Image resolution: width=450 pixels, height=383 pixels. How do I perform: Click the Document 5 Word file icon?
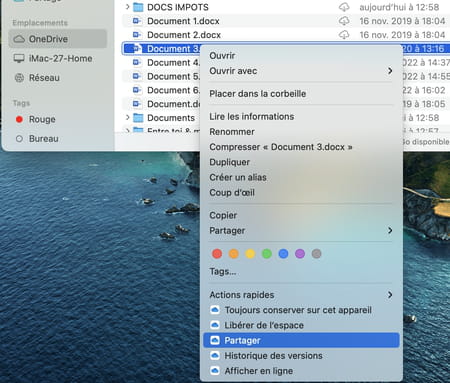tap(136, 76)
